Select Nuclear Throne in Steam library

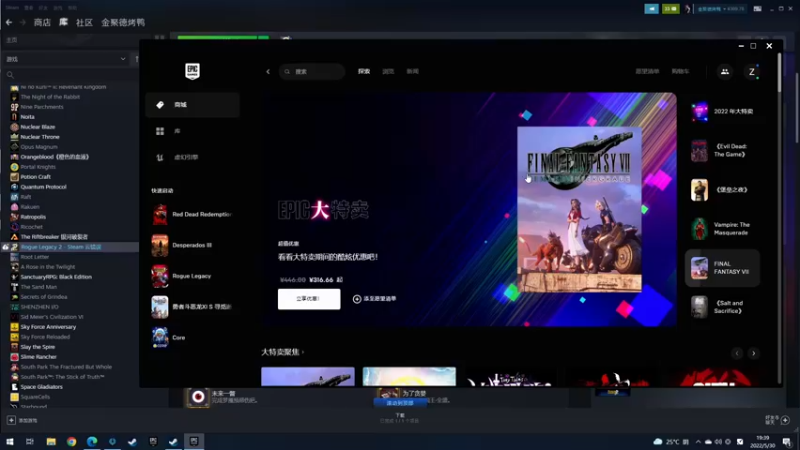click(40, 137)
